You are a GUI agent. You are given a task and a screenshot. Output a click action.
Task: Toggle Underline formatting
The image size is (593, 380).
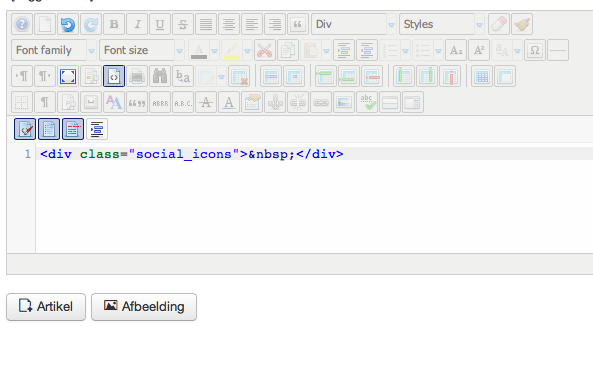(160, 25)
